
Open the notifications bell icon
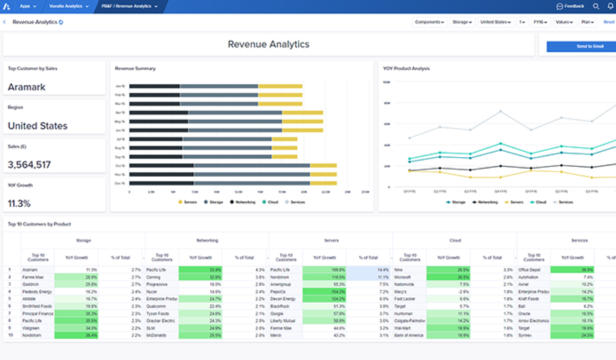click(x=610, y=6)
